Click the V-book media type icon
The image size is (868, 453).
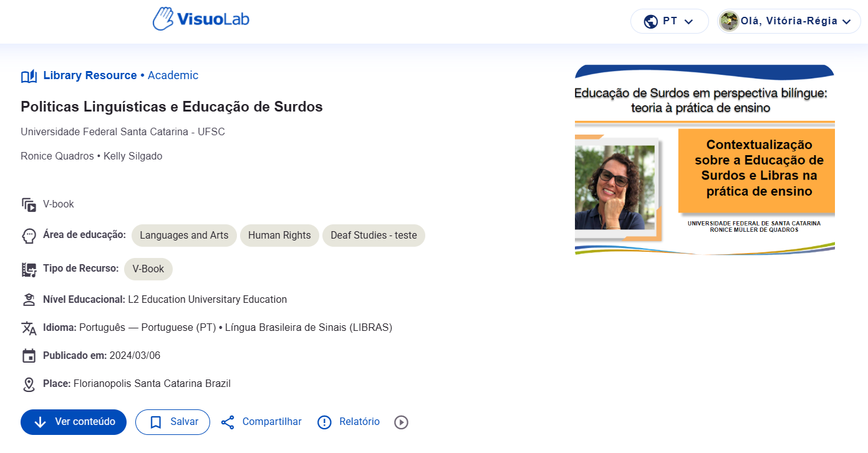[x=29, y=204]
